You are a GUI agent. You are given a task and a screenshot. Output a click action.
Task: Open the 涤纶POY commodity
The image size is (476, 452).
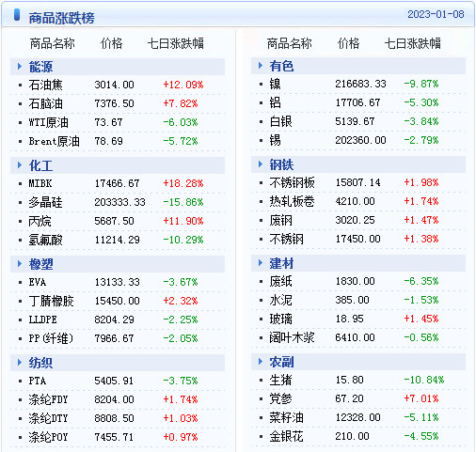(x=48, y=437)
